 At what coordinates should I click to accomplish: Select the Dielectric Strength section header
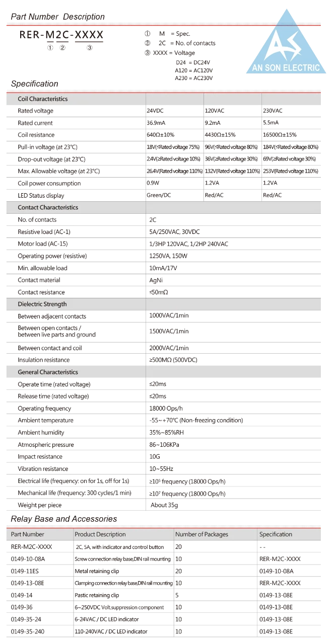click(42, 304)
